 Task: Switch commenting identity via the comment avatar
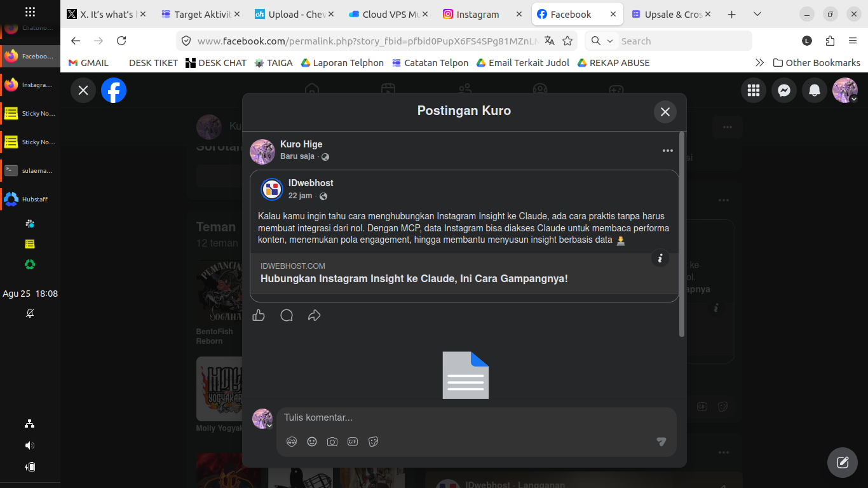262,419
